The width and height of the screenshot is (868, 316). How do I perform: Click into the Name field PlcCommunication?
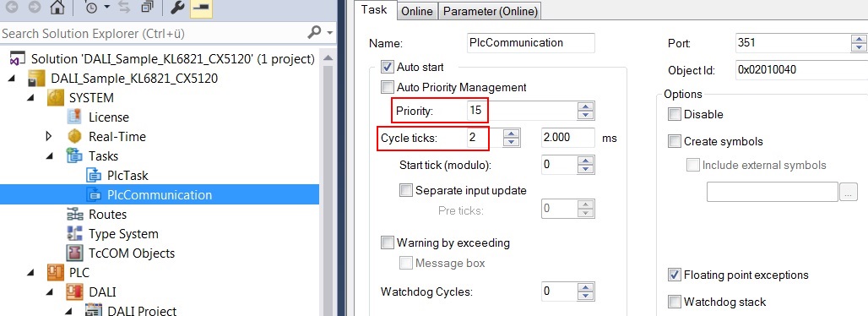531,43
